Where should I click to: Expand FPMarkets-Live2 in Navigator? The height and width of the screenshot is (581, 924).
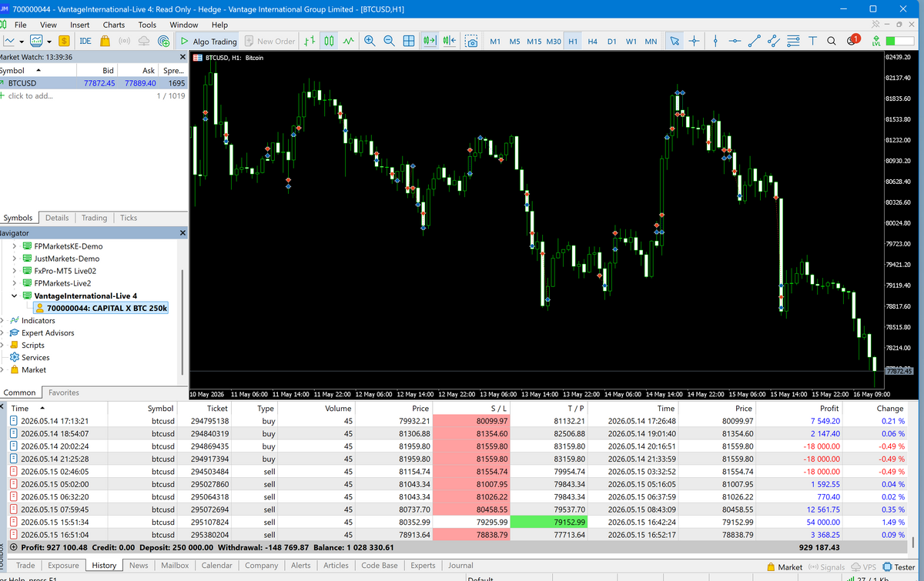pos(15,283)
